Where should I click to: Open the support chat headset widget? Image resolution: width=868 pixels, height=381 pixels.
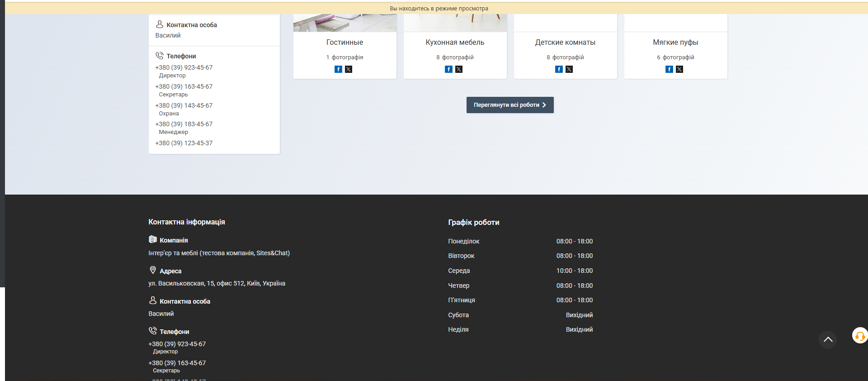coord(859,336)
